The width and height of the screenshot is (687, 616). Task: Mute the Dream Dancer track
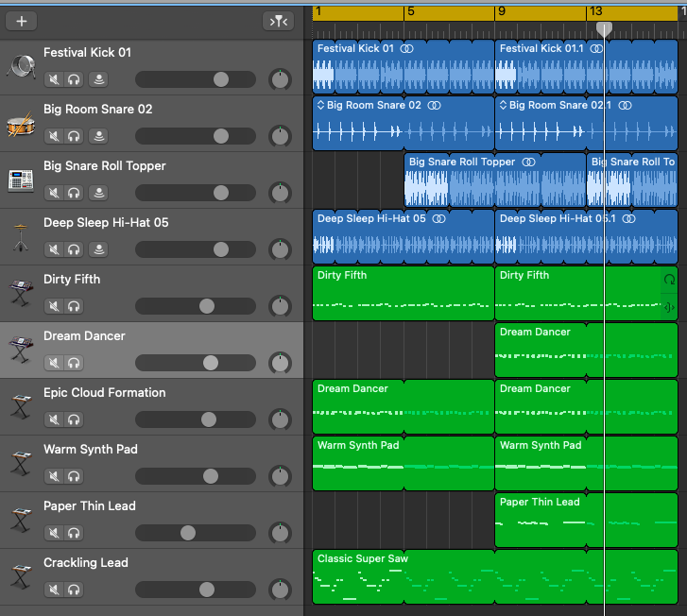[x=54, y=363]
